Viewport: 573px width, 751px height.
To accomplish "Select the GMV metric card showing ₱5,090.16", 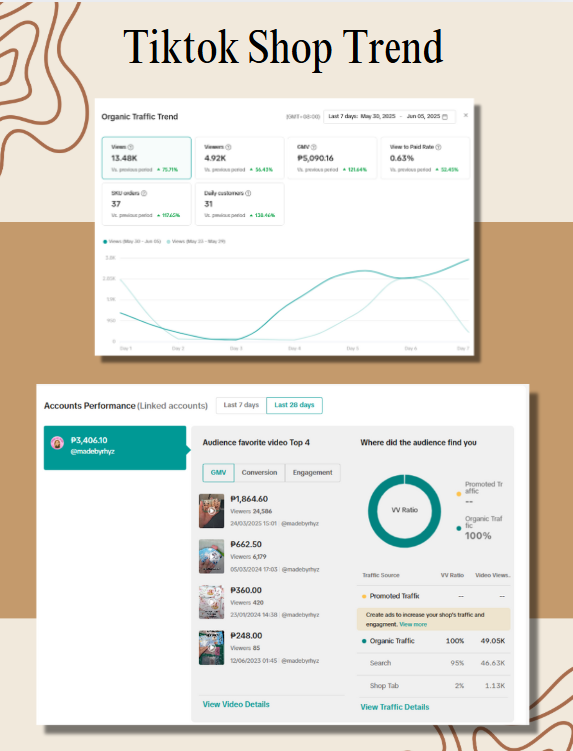I will 332,158.
